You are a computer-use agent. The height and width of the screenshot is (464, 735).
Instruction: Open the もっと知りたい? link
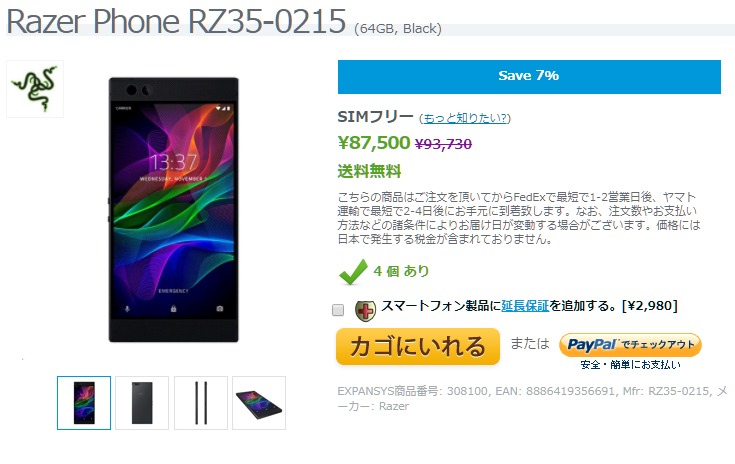465,118
